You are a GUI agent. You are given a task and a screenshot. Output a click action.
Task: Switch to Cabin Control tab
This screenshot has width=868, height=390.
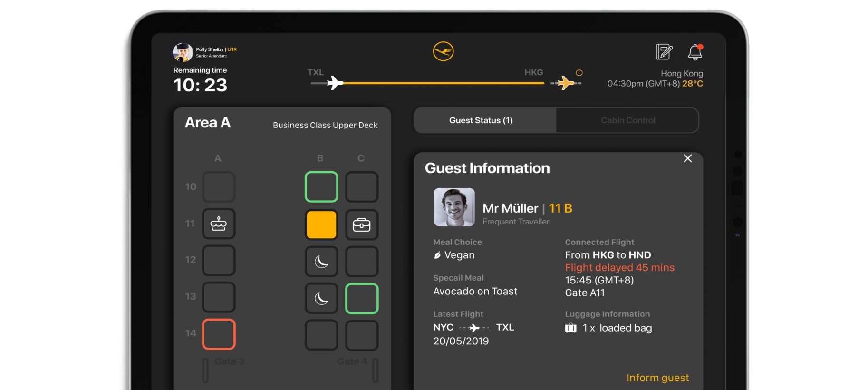point(628,120)
